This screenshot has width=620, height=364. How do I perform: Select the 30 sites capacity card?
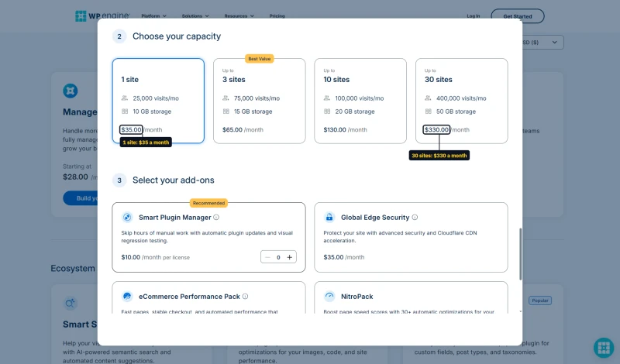(461, 101)
